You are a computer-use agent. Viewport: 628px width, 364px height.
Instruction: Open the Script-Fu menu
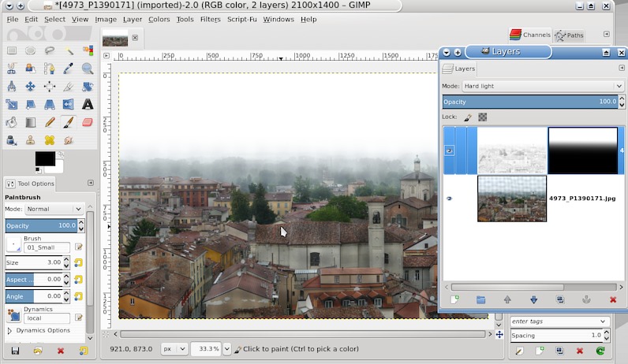click(242, 19)
